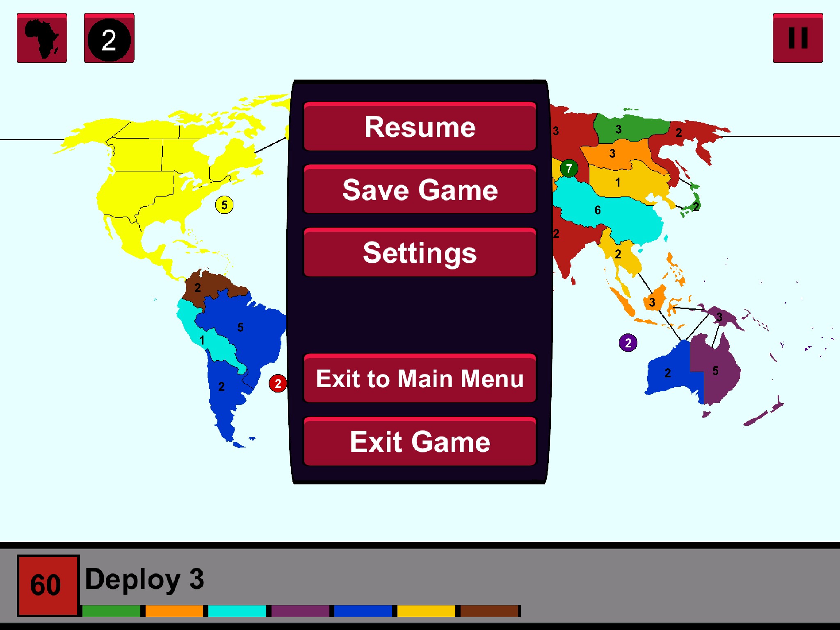Click the cyan player color swatch

point(237,611)
